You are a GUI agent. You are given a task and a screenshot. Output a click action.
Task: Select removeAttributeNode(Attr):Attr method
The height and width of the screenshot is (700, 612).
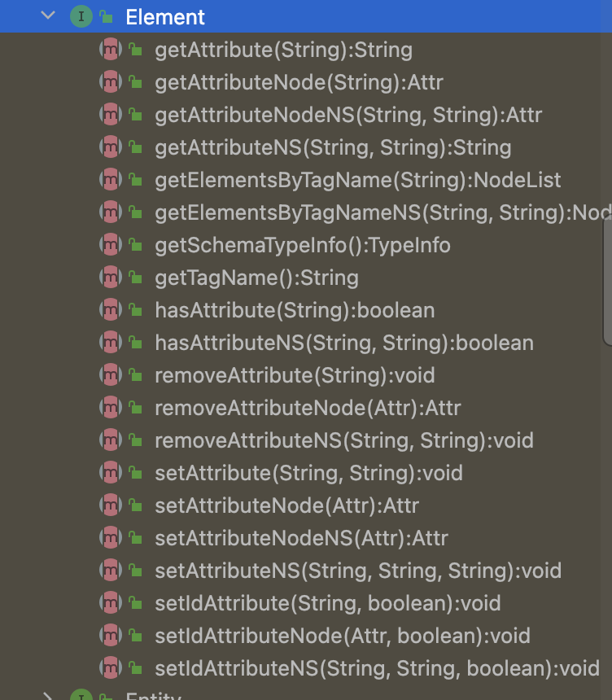308,408
